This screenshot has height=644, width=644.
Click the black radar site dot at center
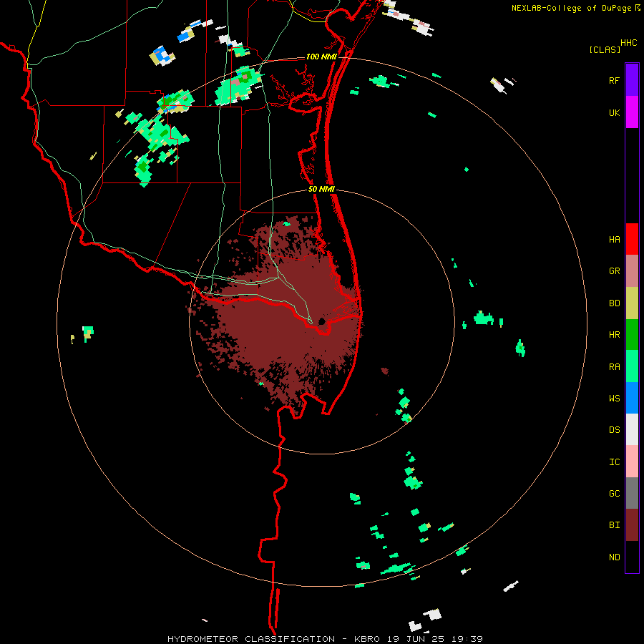[x=321, y=321]
